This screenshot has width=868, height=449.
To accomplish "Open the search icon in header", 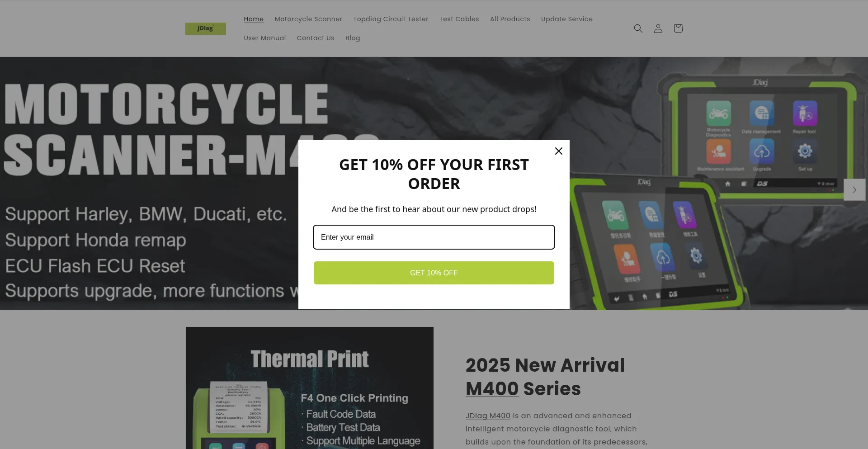I will (x=638, y=28).
